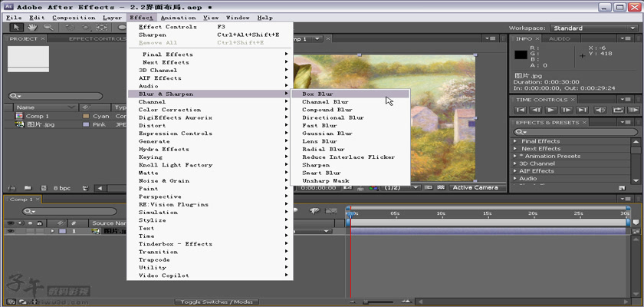This screenshot has width=644, height=307.
Task: Open the Trapcode submenu
Action: click(210, 259)
